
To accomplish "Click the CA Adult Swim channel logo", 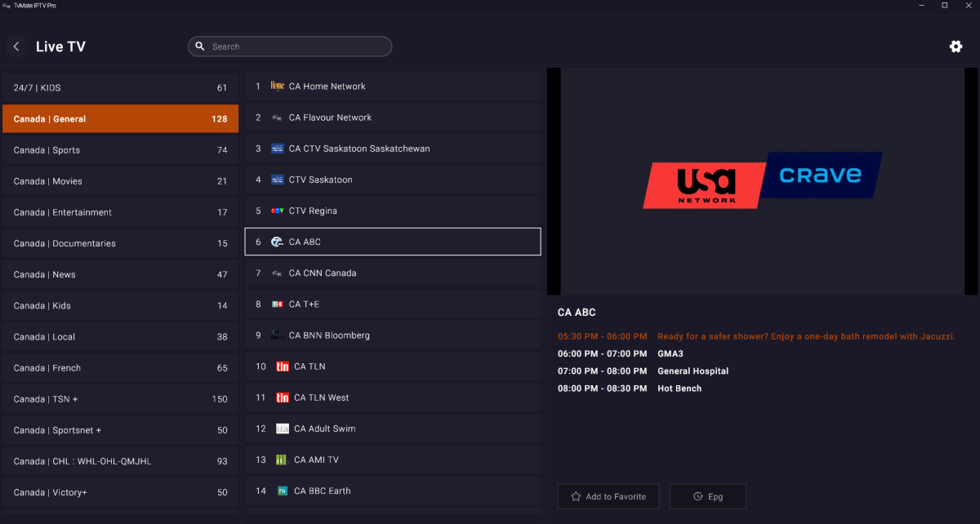I will (282, 429).
